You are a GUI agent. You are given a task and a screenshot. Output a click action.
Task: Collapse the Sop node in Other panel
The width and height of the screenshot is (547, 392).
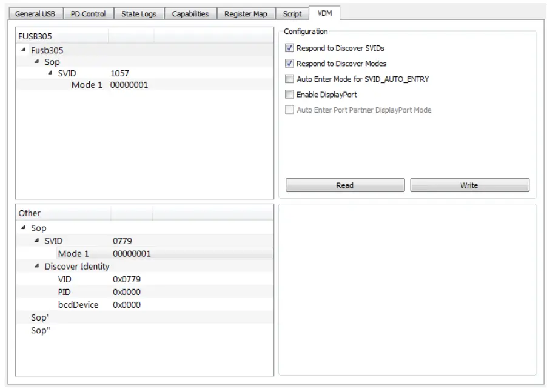pos(24,228)
